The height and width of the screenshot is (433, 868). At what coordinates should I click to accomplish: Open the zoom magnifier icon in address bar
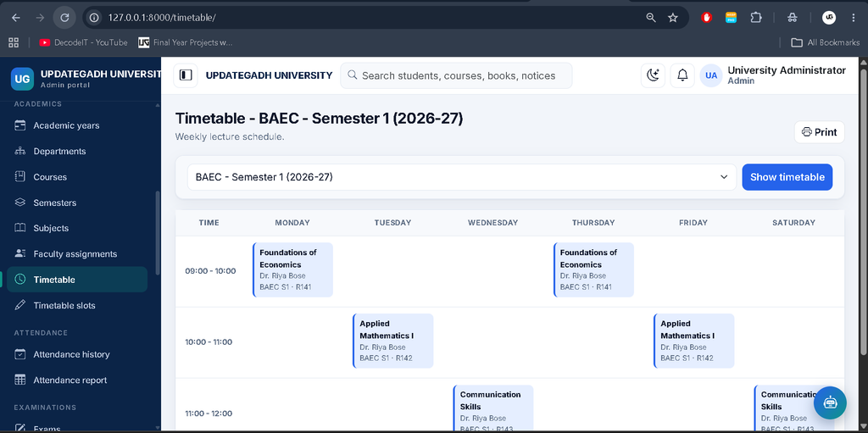(x=651, y=18)
